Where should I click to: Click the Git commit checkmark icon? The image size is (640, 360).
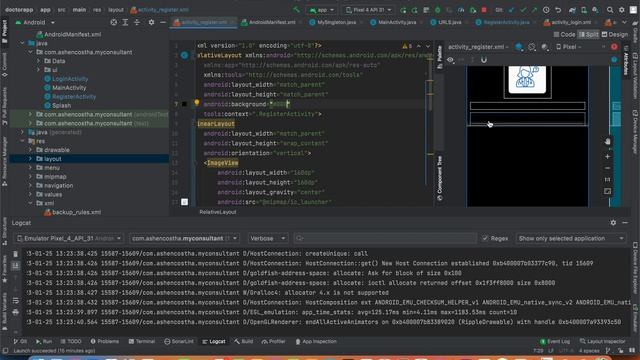pyautogui.click(x=523, y=10)
